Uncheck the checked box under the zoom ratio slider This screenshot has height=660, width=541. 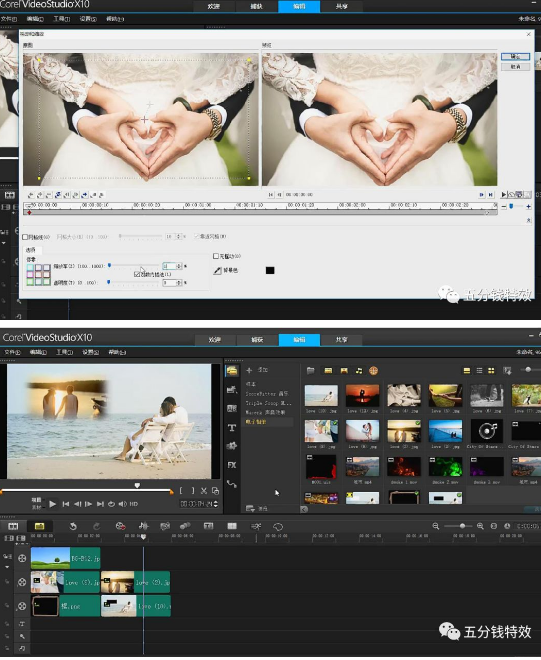pyautogui.click(x=137, y=274)
